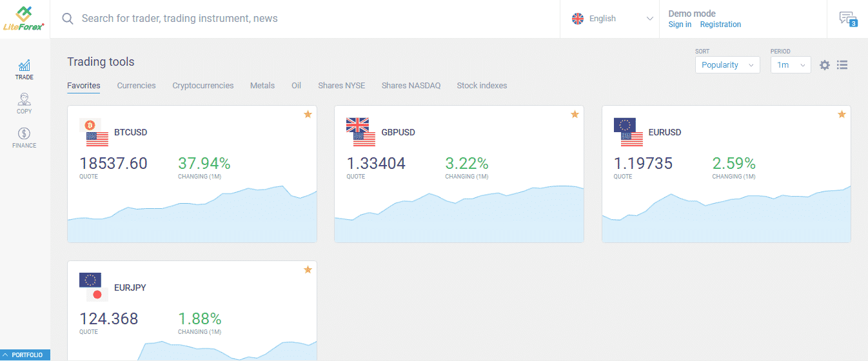Select the Favorites tab

coord(84,85)
